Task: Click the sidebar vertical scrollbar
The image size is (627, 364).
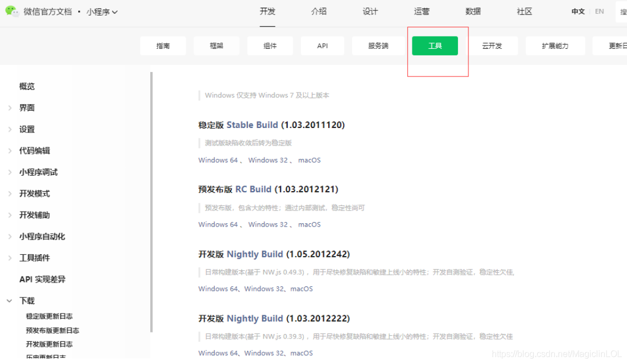Action: (151, 202)
